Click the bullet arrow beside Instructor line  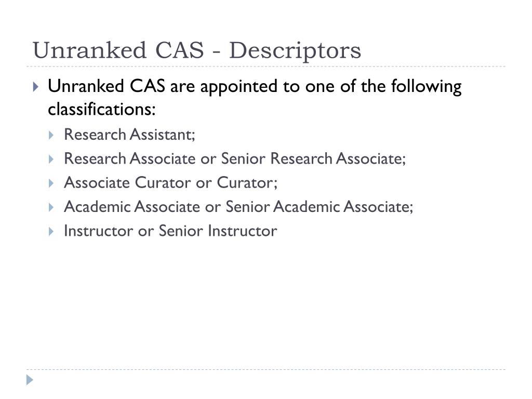pyautogui.click(x=51, y=232)
